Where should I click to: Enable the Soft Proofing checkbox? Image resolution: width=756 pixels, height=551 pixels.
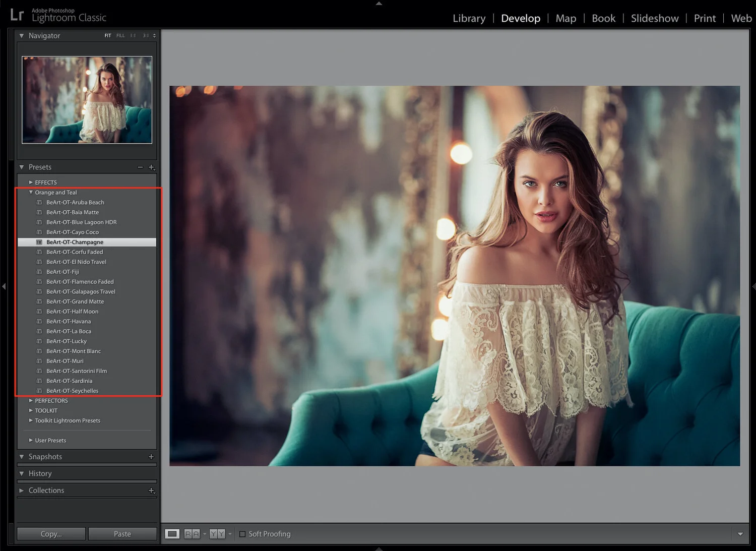(x=242, y=534)
